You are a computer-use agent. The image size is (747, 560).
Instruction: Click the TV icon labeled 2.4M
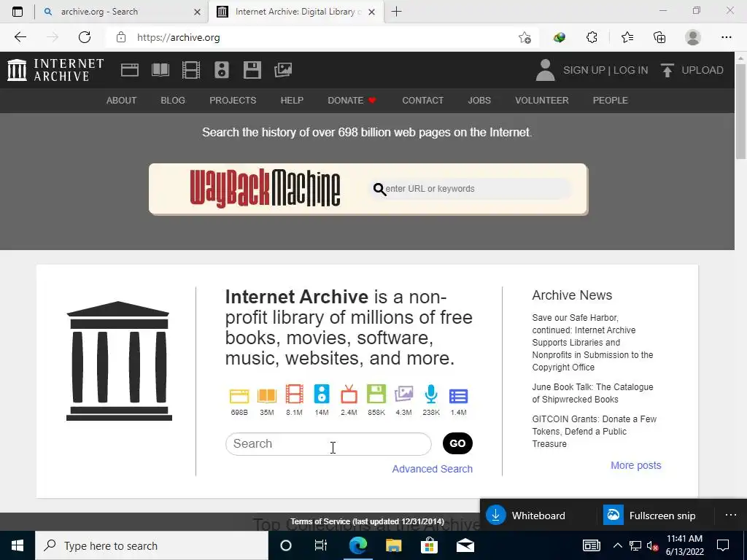point(349,394)
